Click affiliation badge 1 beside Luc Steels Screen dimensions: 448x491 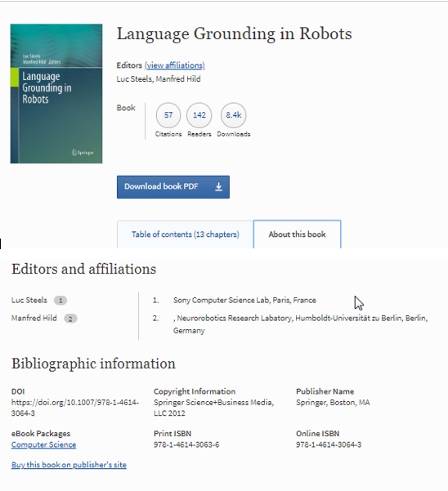[60, 301]
